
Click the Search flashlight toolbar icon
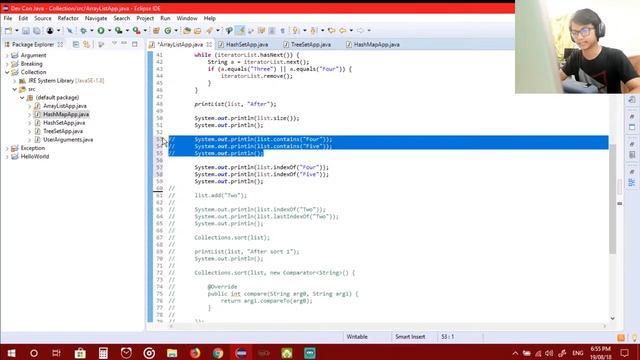209,30
